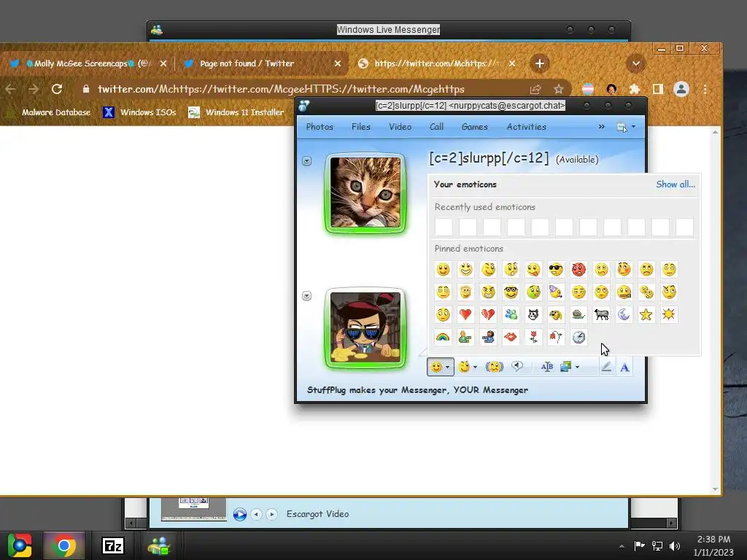Insert the Messenger buddies emoticon
Viewport: 747px width, 560px height.
(x=511, y=314)
